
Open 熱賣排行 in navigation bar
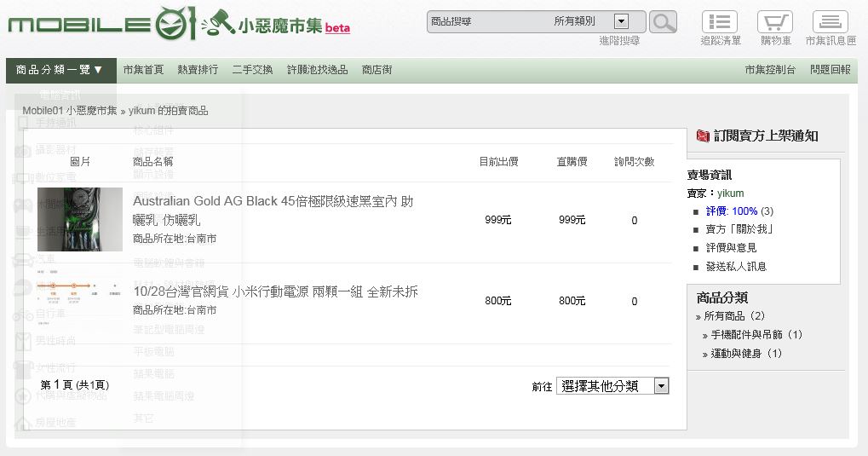[198, 70]
